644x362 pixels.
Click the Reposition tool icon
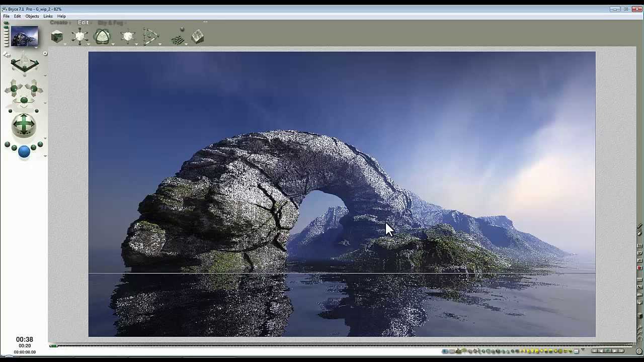coord(127,36)
